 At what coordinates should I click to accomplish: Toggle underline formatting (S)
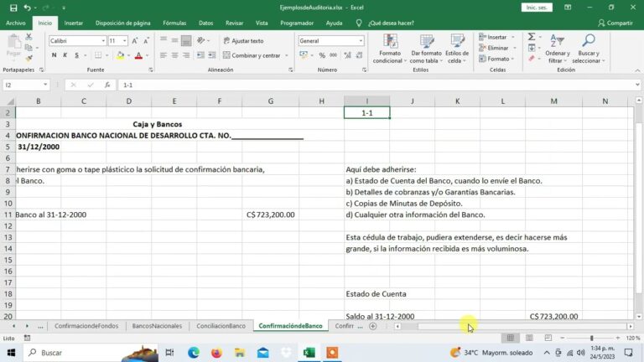click(76, 55)
